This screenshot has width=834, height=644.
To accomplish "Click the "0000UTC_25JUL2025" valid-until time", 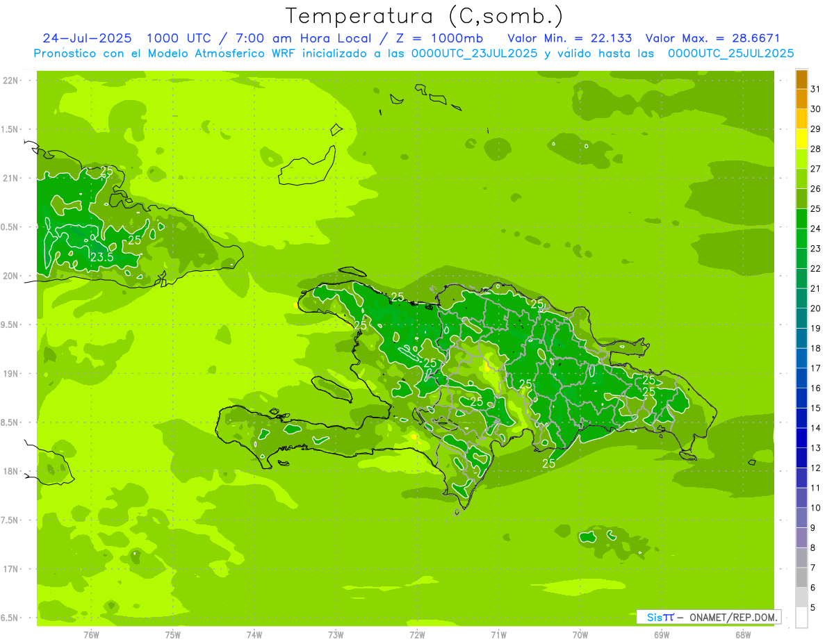I will tap(731, 53).
